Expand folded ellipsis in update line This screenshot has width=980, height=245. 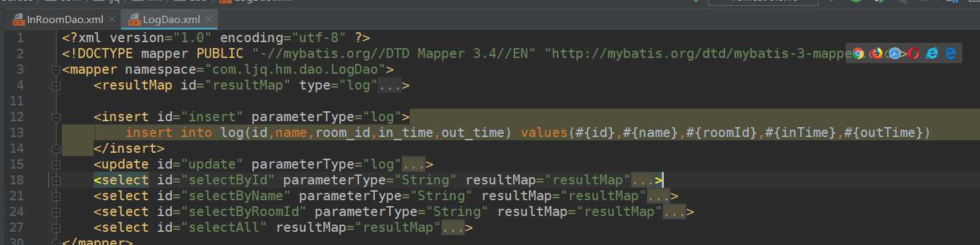click(414, 164)
